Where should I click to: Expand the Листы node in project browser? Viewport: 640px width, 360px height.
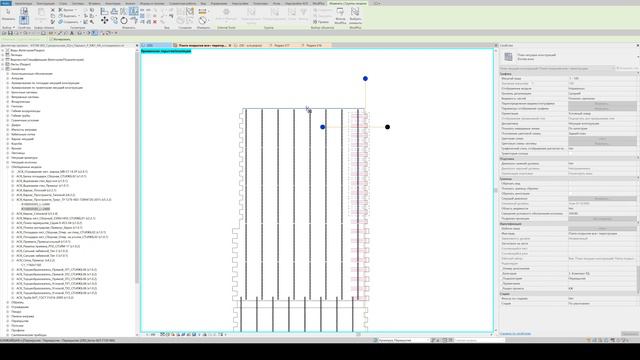pyautogui.click(x=3, y=64)
